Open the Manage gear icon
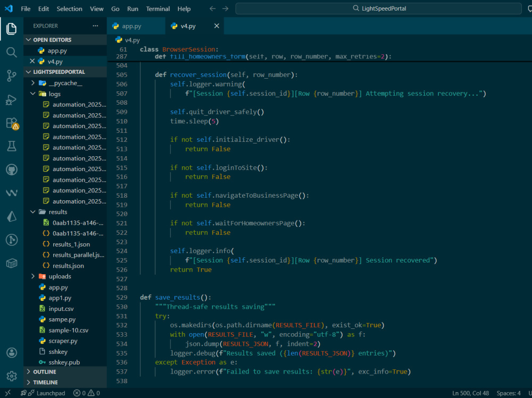Screen dimensions: 532x398 pos(12,376)
